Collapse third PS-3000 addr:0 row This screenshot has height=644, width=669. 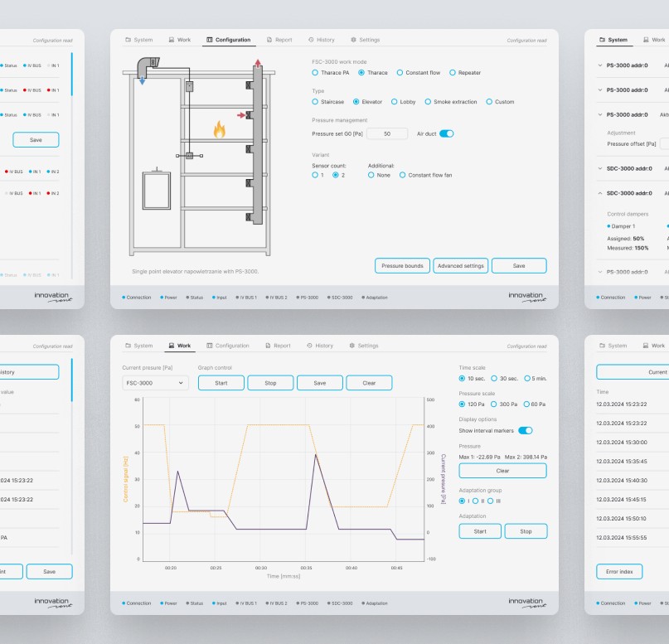click(600, 114)
